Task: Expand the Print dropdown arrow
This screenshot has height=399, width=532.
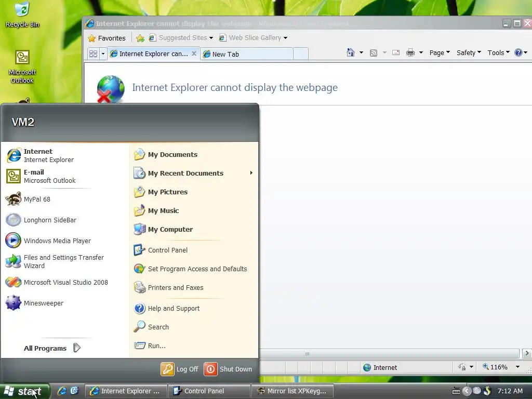Action: (421, 52)
